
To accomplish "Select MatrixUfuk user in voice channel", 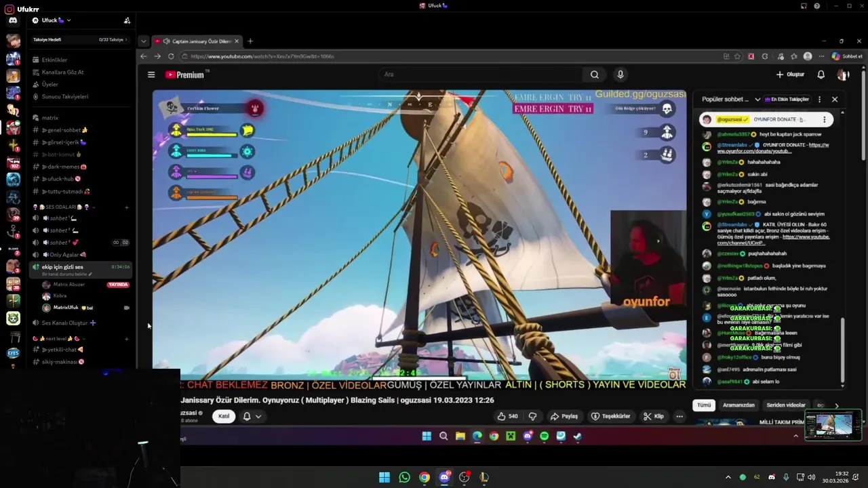I will coord(66,308).
